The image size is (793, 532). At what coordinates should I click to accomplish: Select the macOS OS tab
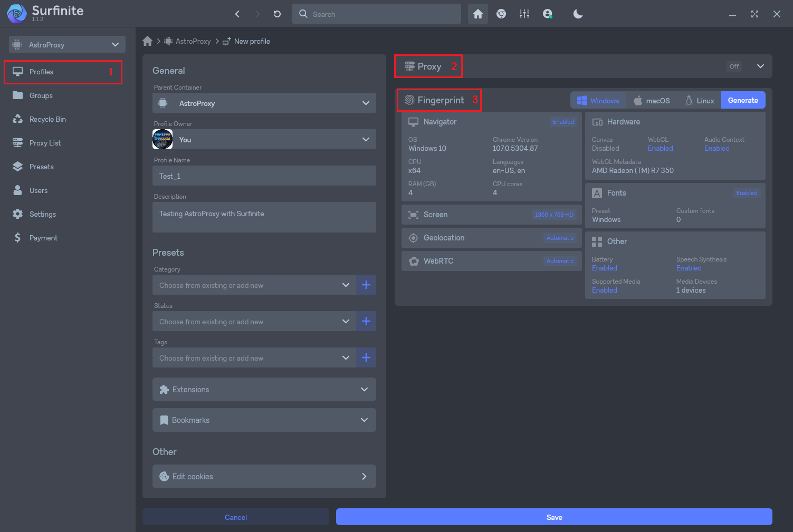pos(652,100)
